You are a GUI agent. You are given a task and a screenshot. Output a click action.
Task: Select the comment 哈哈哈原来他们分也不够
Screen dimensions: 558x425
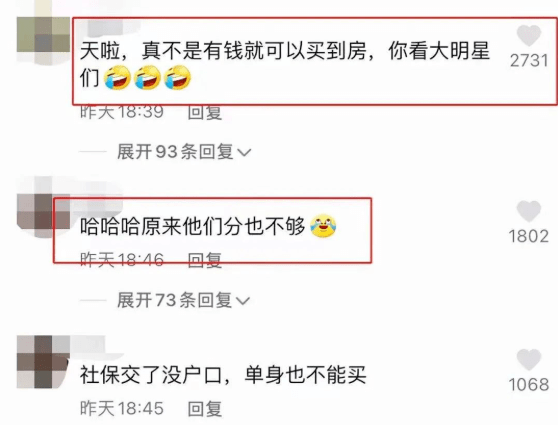pyautogui.click(x=193, y=226)
